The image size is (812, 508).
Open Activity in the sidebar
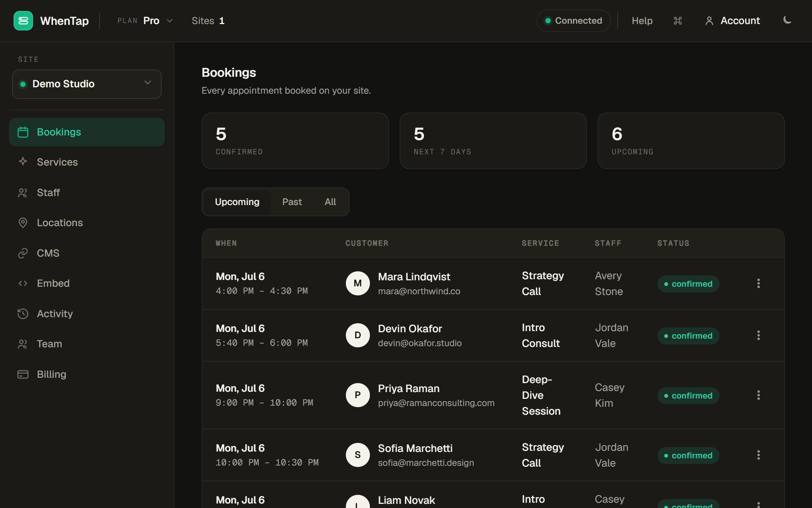click(87, 314)
